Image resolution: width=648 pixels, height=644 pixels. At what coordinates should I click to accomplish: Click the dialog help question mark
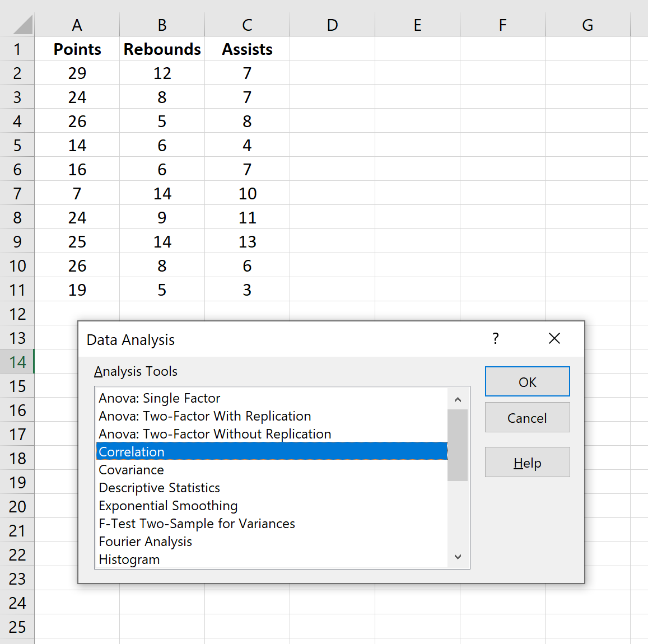click(495, 338)
